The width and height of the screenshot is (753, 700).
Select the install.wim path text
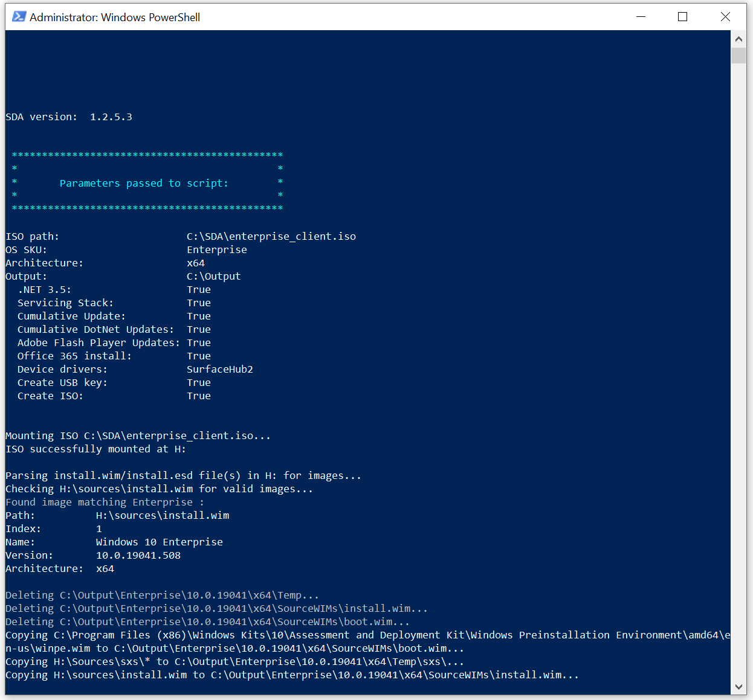point(162,515)
